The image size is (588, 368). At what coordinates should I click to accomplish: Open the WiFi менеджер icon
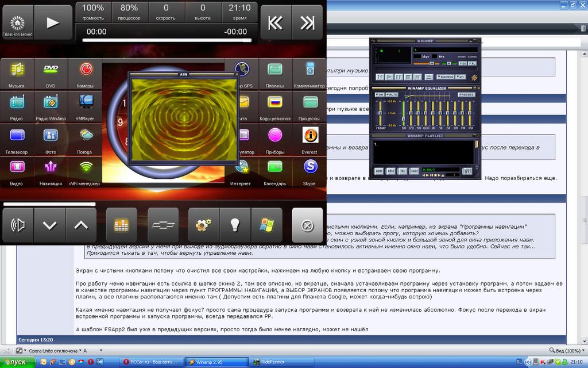(85, 171)
